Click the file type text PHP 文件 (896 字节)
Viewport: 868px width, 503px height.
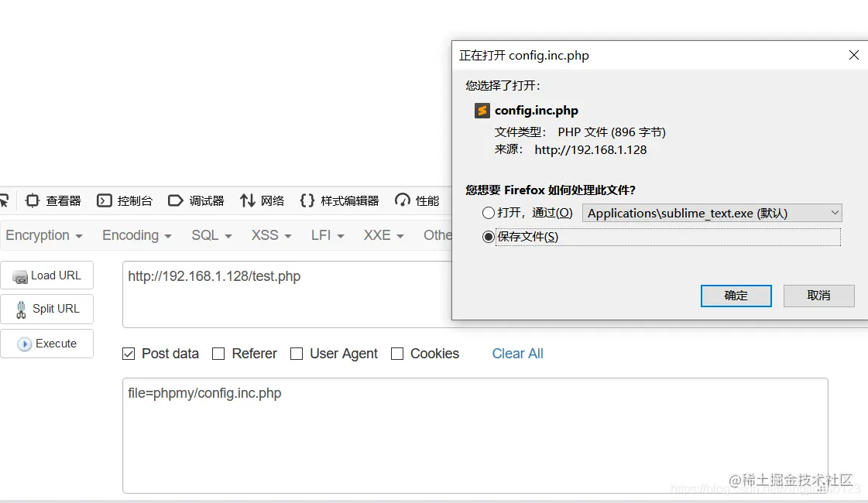(611, 132)
